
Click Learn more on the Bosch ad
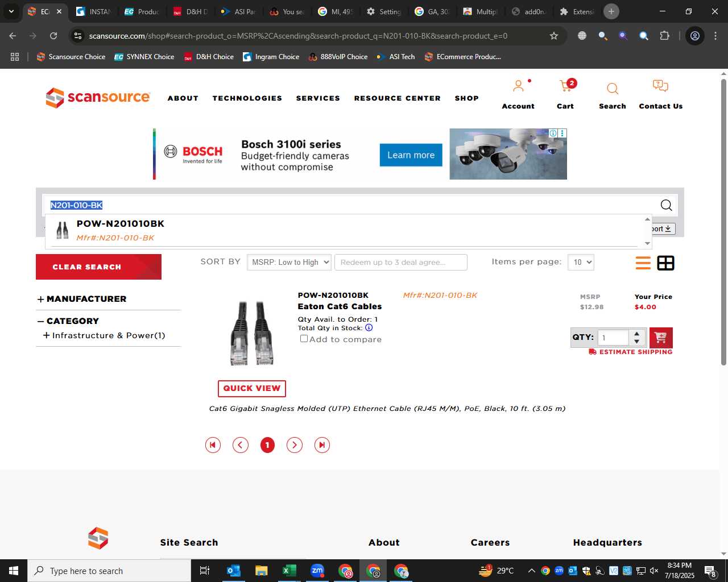[x=411, y=155]
